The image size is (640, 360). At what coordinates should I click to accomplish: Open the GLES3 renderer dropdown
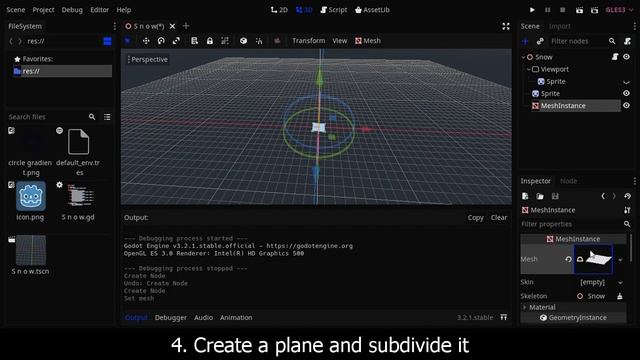620,10
